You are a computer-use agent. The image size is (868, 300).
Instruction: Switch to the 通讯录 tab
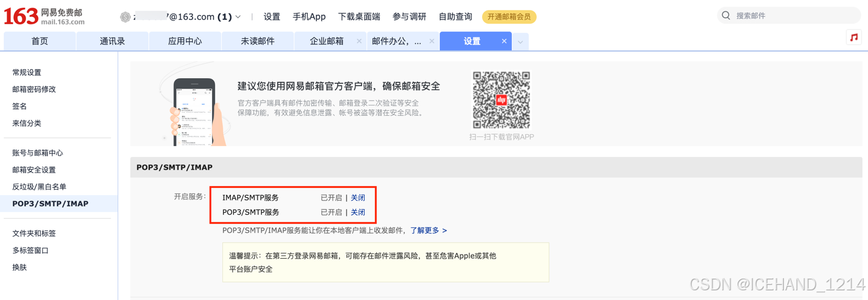coord(113,41)
